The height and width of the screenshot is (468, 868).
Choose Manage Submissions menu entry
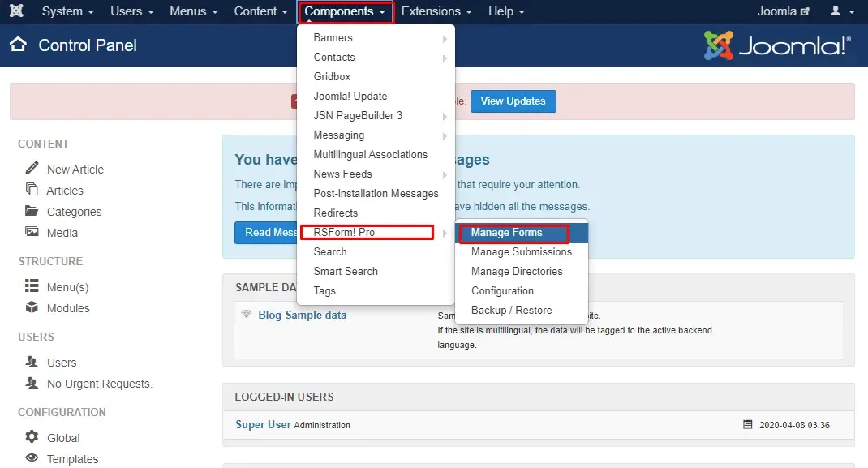(x=522, y=251)
